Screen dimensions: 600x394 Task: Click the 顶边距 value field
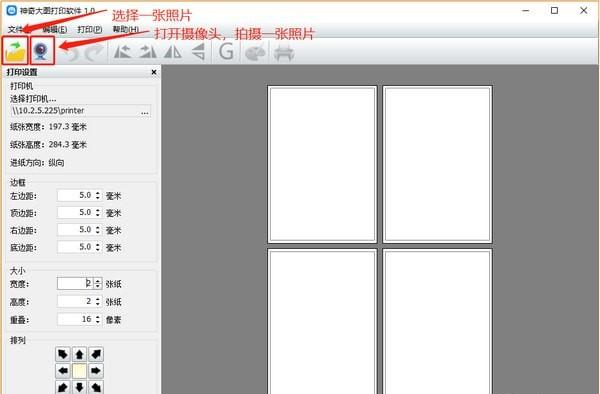tap(75, 213)
